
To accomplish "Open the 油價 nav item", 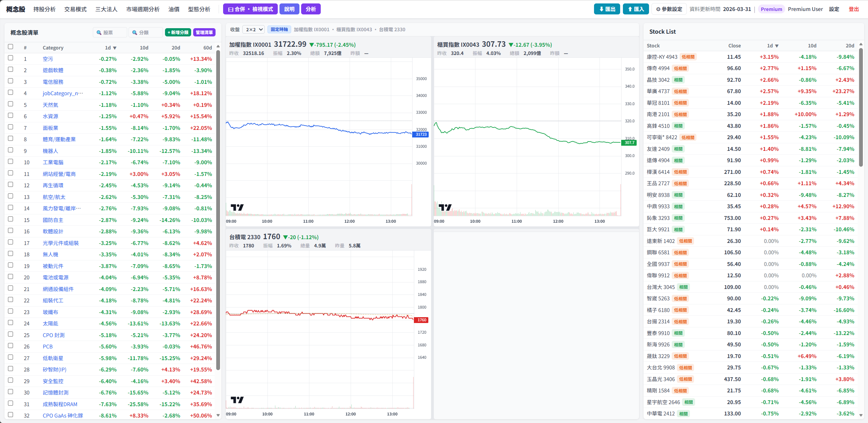I will pyautogui.click(x=174, y=9).
